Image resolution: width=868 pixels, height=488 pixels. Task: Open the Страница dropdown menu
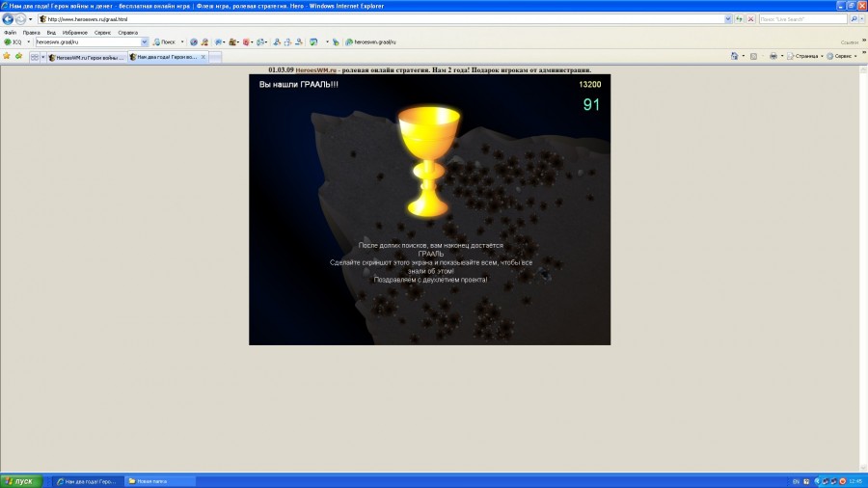tap(804, 56)
